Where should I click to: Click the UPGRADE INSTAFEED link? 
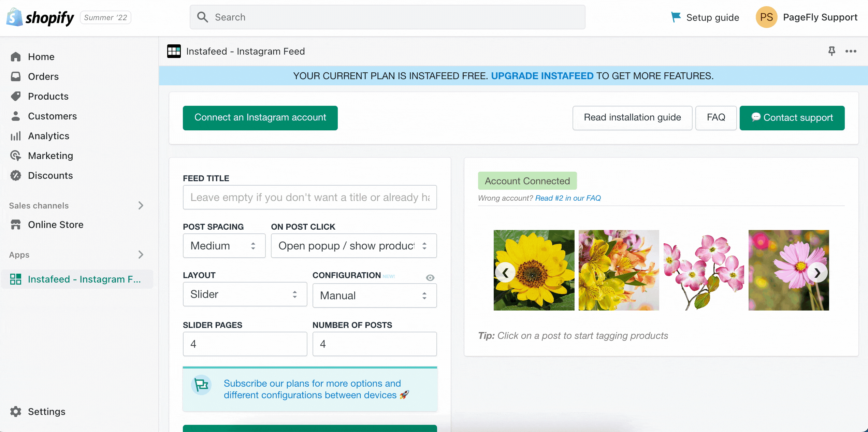[542, 76]
